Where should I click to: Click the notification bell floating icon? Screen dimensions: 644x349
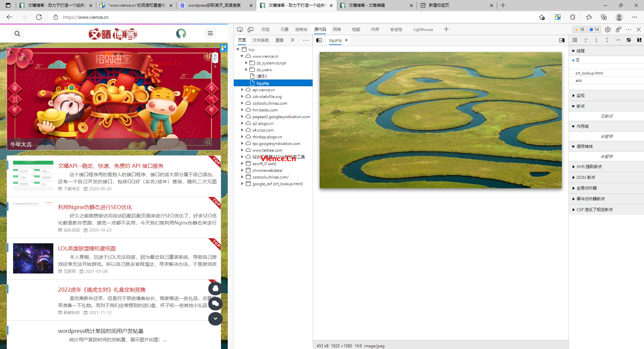pyautogui.click(x=215, y=289)
